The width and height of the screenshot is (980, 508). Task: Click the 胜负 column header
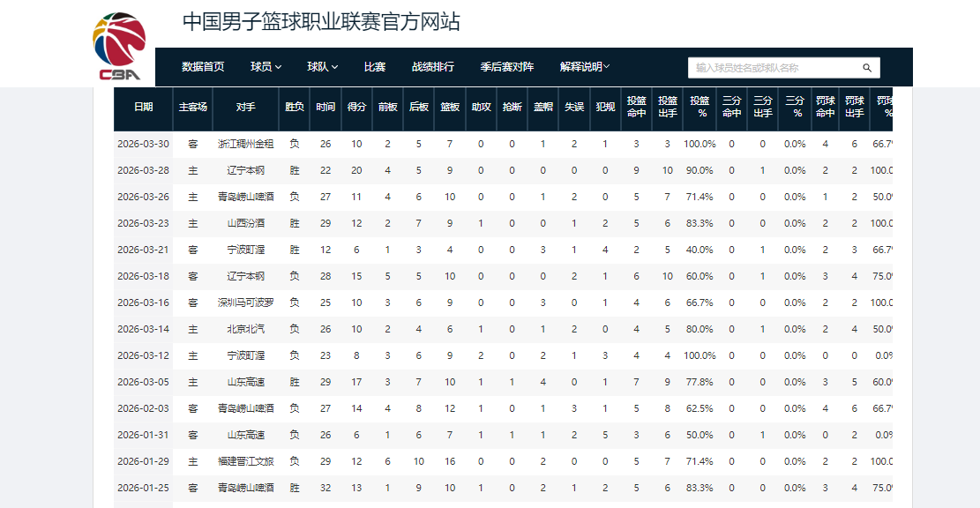[295, 107]
